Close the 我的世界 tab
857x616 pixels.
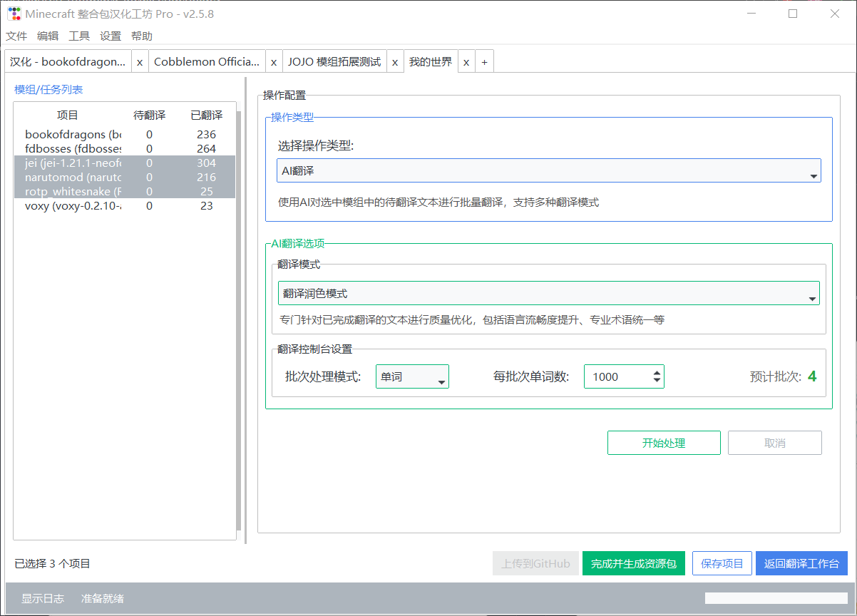[466, 61]
